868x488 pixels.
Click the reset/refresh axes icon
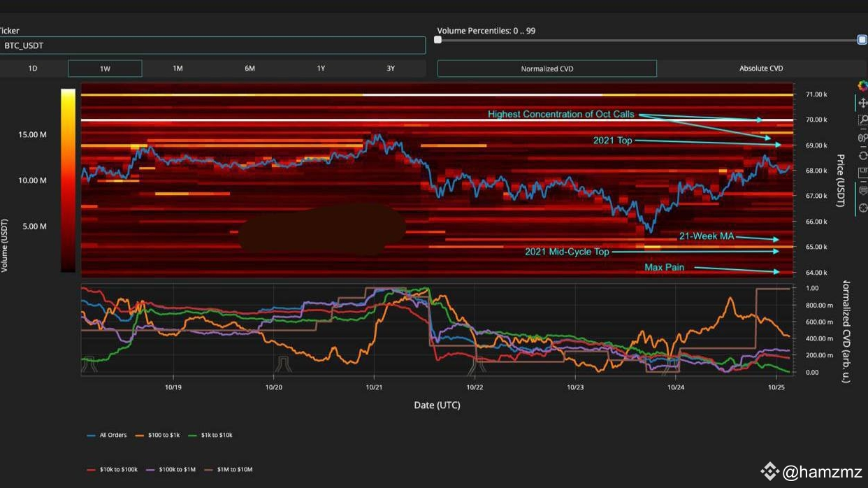tap(862, 155)
